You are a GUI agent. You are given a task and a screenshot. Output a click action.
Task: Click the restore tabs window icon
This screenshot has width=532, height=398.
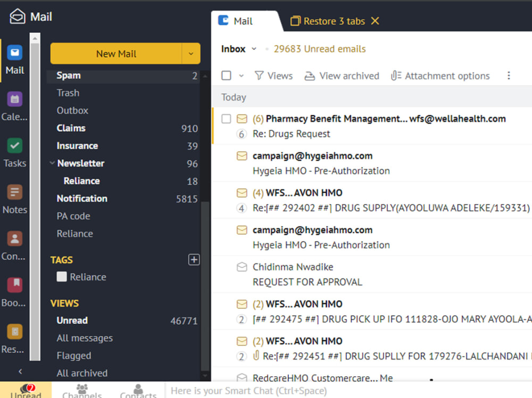pos(295,21)
